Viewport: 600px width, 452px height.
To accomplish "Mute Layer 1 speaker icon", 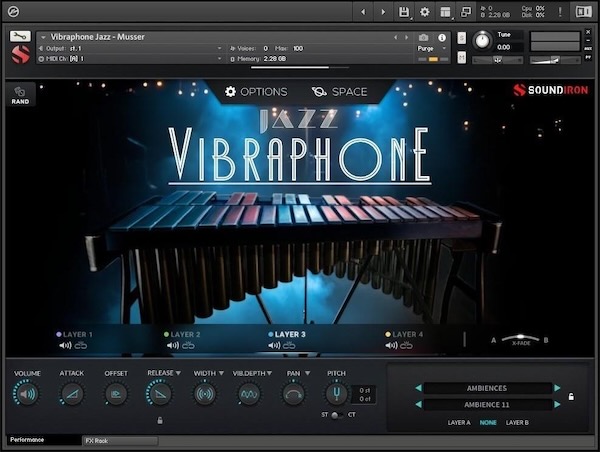I will tap(64, 345).
